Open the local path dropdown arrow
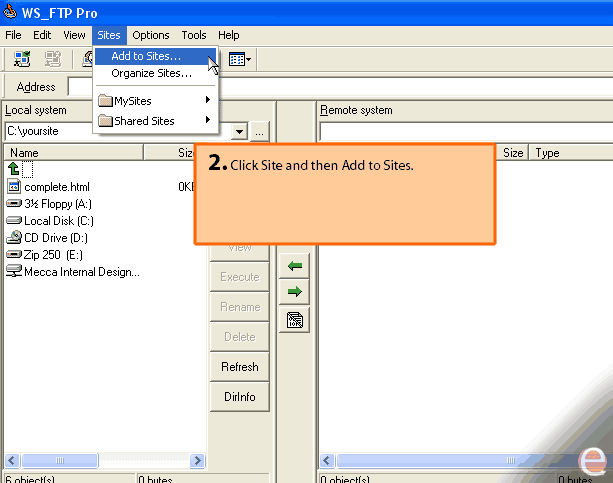The height and width of the screenshot is (483, 613). (x=239, y=131)
